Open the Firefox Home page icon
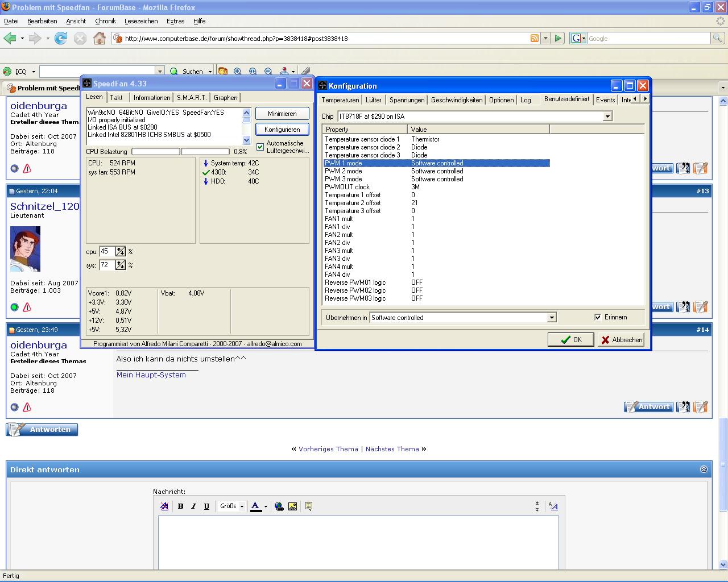 pyautogui.click(x=100, y=38)
